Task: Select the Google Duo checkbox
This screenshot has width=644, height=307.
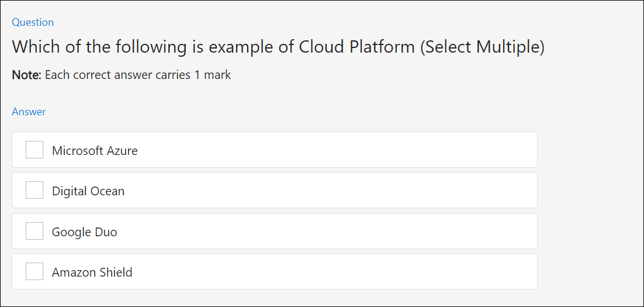Action: click(34, 231)
